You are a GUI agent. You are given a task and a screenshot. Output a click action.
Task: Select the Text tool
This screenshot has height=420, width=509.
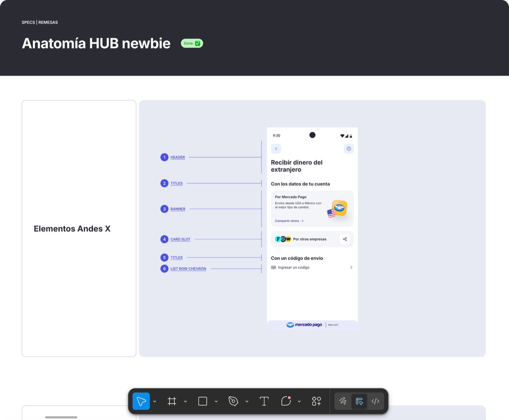coord(264,401)
